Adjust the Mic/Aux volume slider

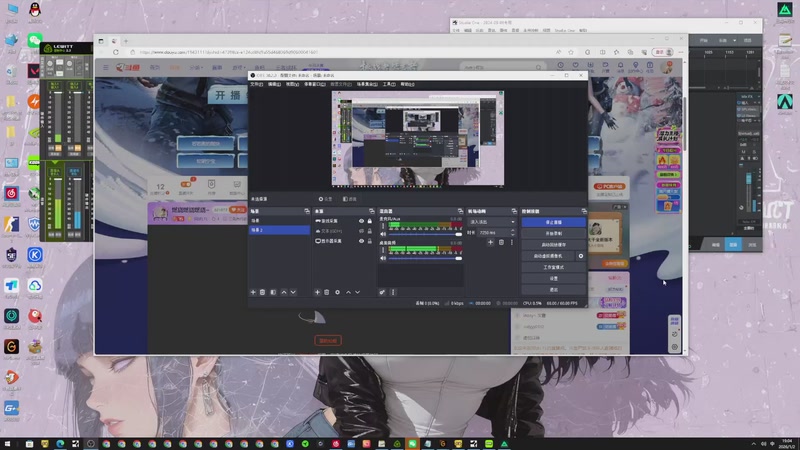(x=426, y=234)
